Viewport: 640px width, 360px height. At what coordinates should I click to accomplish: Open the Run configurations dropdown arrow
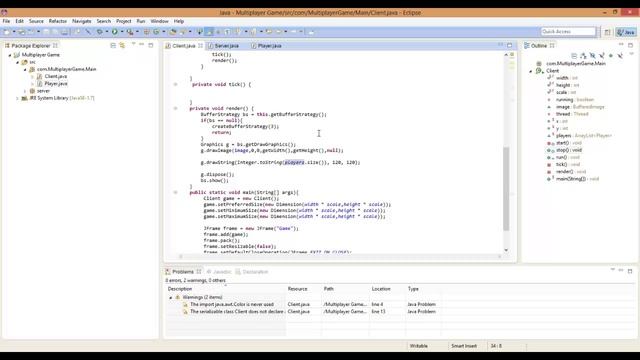[x=122, y=32]
